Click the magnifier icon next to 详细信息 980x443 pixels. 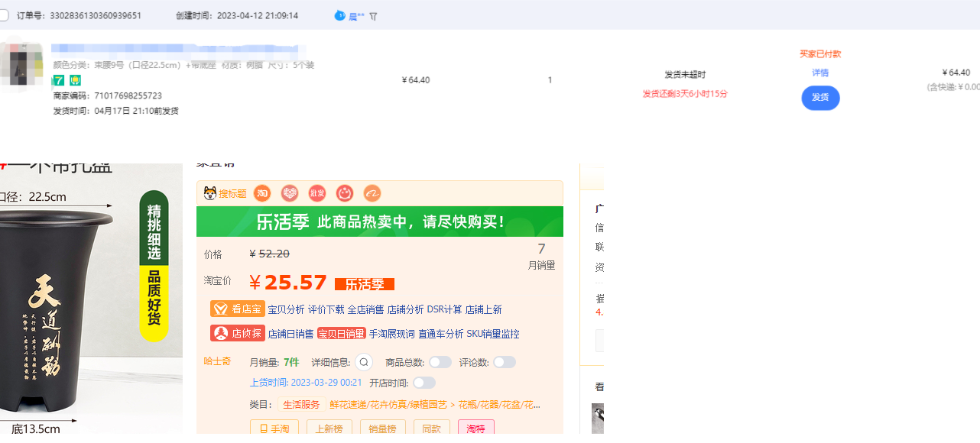[x=364, y=362]
